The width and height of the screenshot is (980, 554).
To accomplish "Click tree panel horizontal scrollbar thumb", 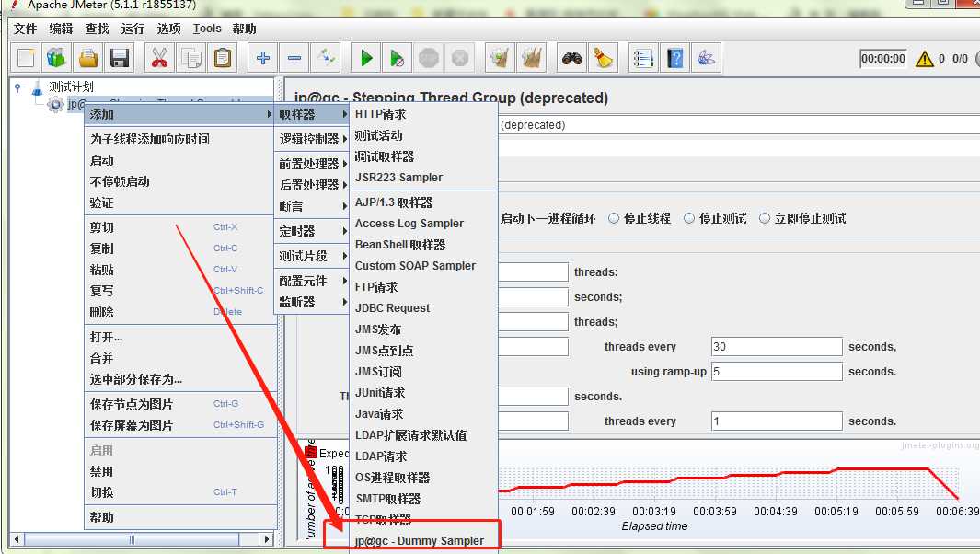I will coord(132,539).
